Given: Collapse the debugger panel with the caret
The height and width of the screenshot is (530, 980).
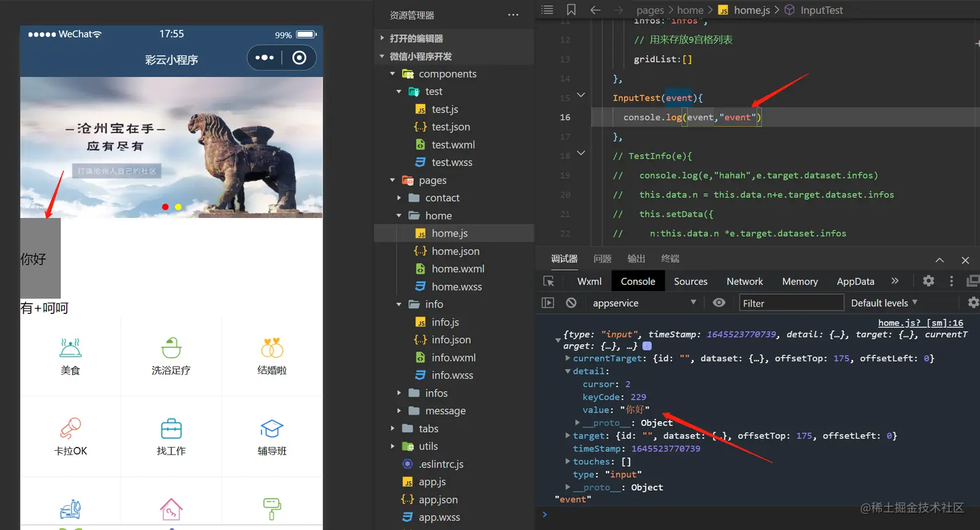Looking at the screenshot, I should pos(939,260).
